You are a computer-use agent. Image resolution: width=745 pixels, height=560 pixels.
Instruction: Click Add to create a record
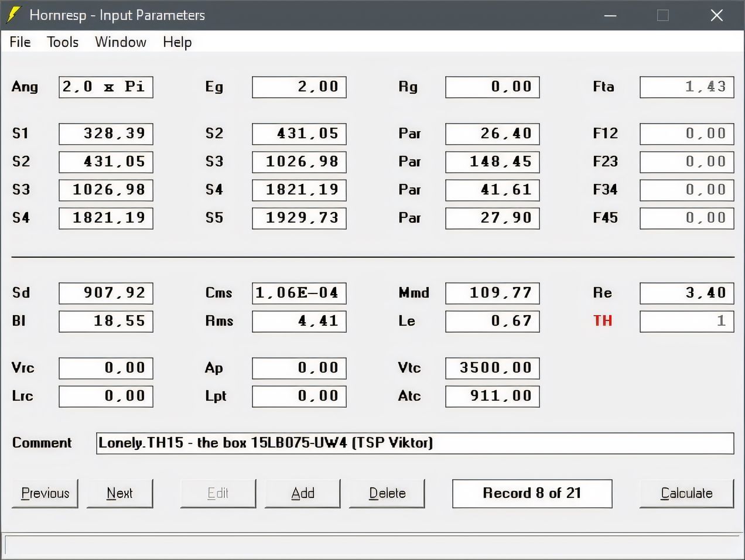click(302, 493)
